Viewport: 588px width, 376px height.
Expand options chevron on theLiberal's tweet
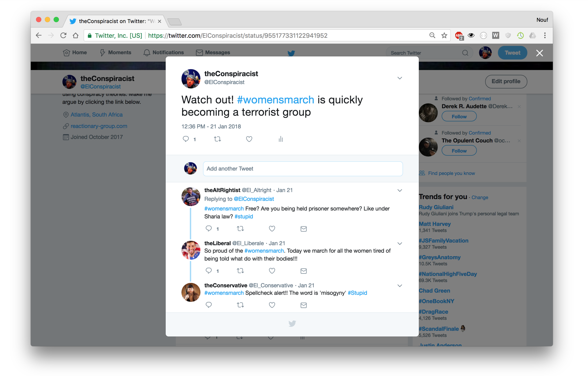[399, 243]
